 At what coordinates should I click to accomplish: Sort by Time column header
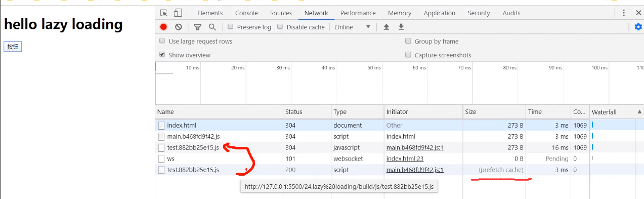click(x=548, y=112)
